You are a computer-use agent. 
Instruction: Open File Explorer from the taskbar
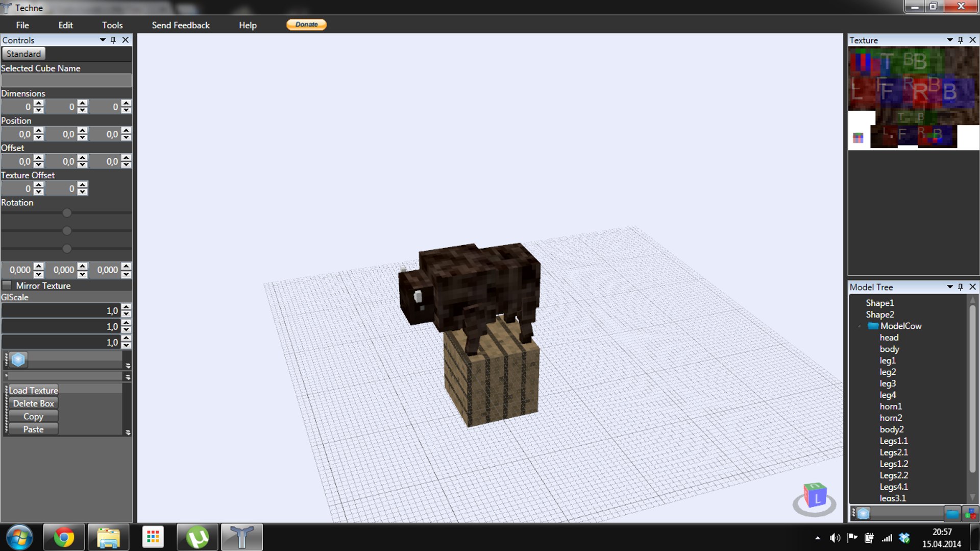[x=108, y=537]
